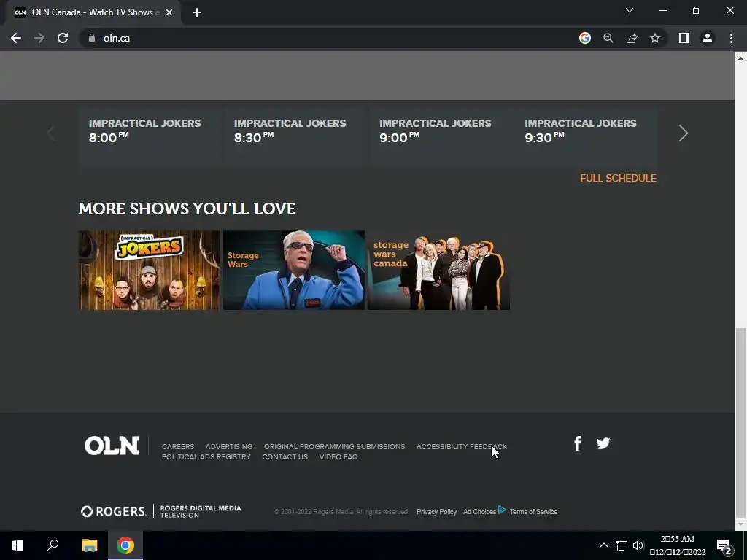747x560 pixels.
Task: Open the Political Ads Registry link
Action: click(x=206, y=456)
